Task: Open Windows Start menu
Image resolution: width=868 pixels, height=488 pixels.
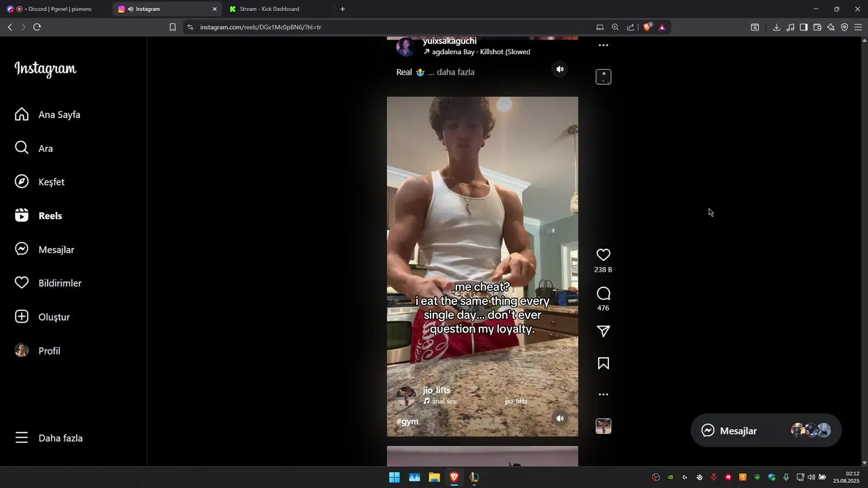Action: 394,477
